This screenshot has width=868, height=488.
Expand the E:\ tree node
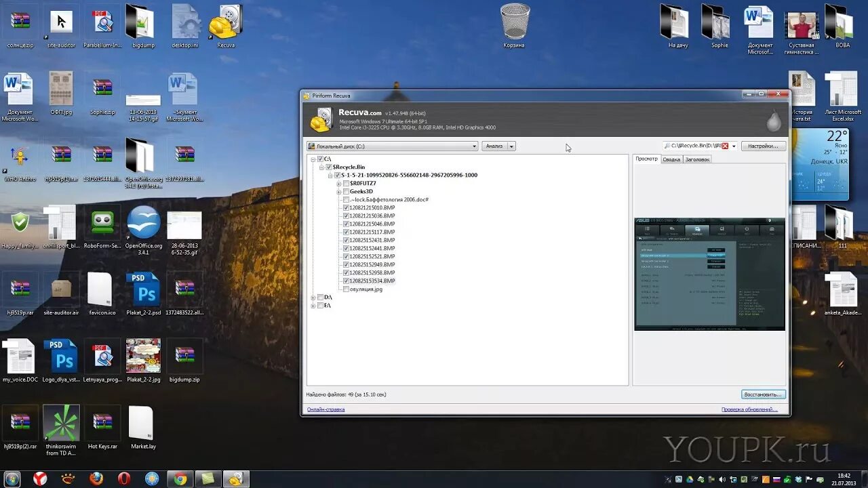(313, 305)
